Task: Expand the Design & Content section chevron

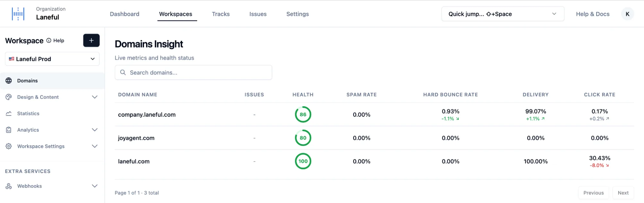Action: click(95, 97)
